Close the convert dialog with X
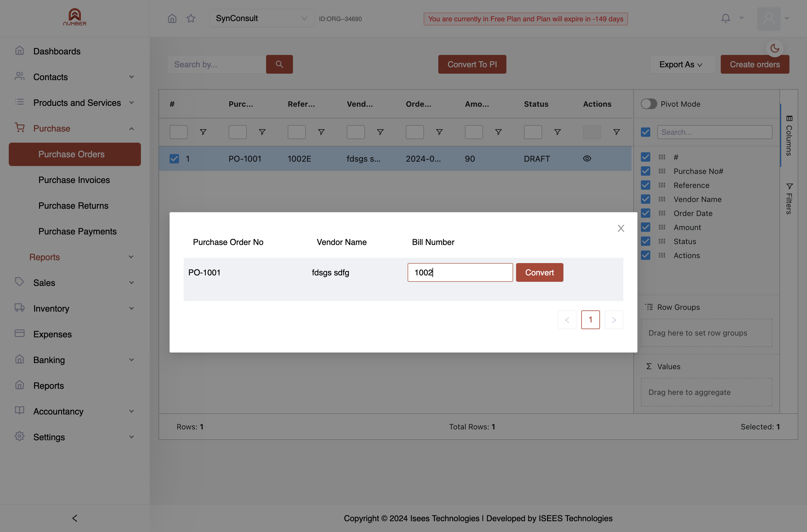Screen dimensions: 807x532 click(621, 228)
